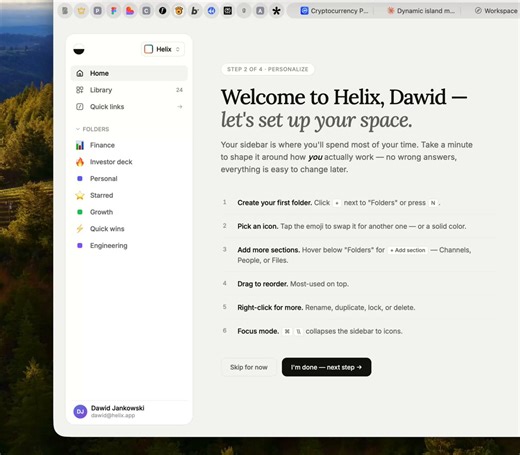Open Dawid Jankowski account profile
Image resolution: width=520 pixels, height=455 pixels.
pos(129,412)
